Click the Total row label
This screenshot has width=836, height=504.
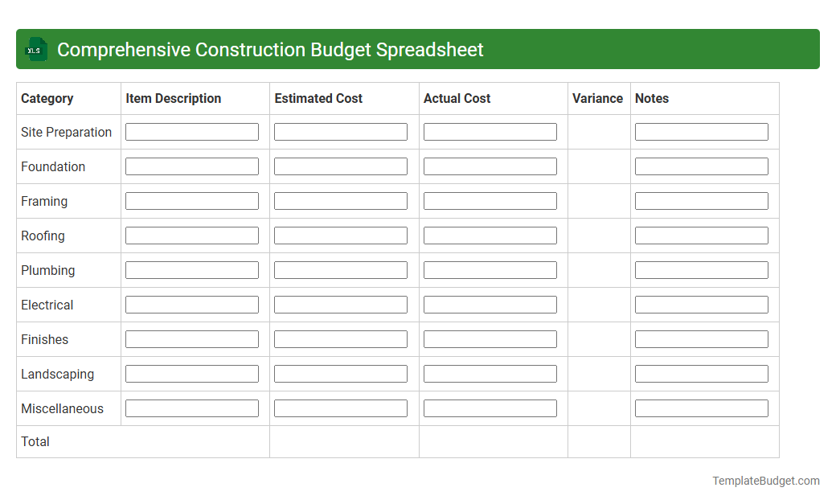[34, 441]
